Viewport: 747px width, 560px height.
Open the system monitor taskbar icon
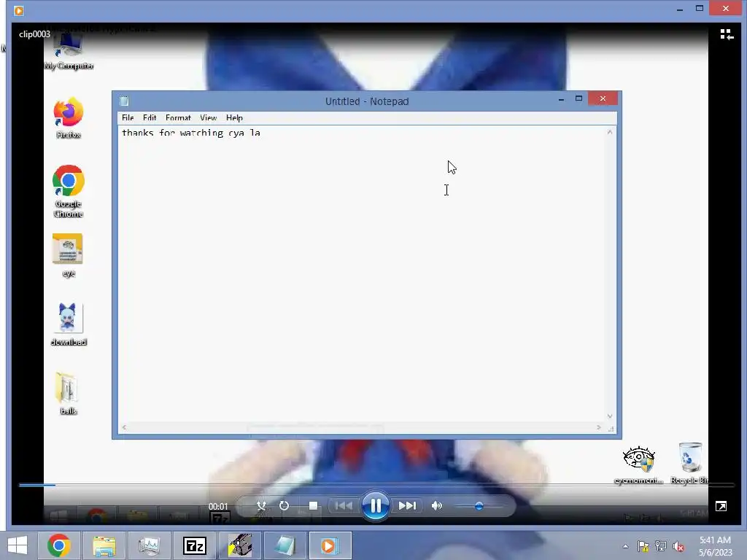(149, 545)
